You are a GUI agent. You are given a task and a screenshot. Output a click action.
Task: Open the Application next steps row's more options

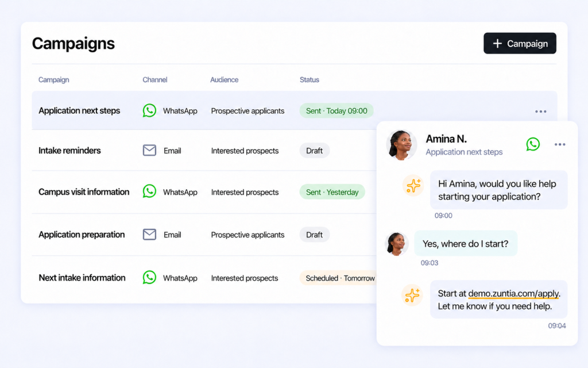coord(540,111)
